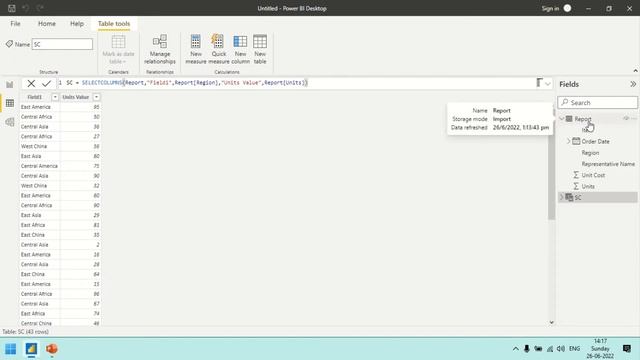Open more options for Report table
The height and width of the screenshot is (360, 640).
634,118
